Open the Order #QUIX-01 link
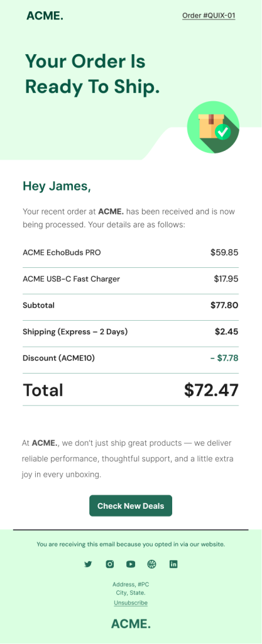Image resolution: width=262 pixels, height=644 pixels. tap(209, 16)
